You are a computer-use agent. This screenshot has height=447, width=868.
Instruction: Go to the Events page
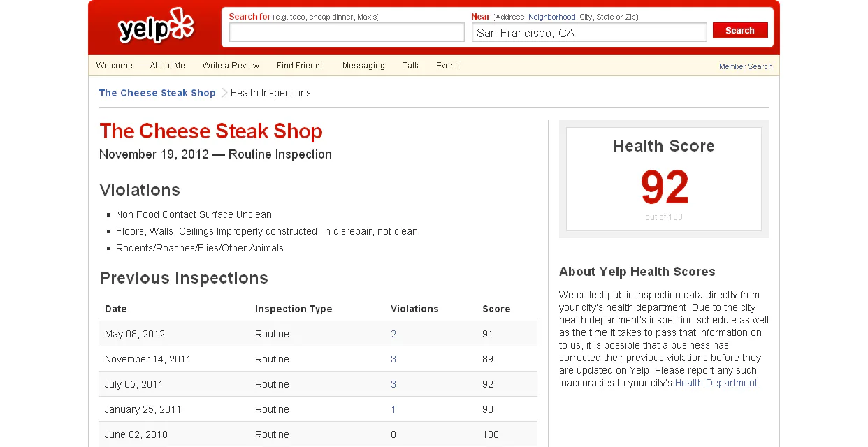(x=449, y=66)
